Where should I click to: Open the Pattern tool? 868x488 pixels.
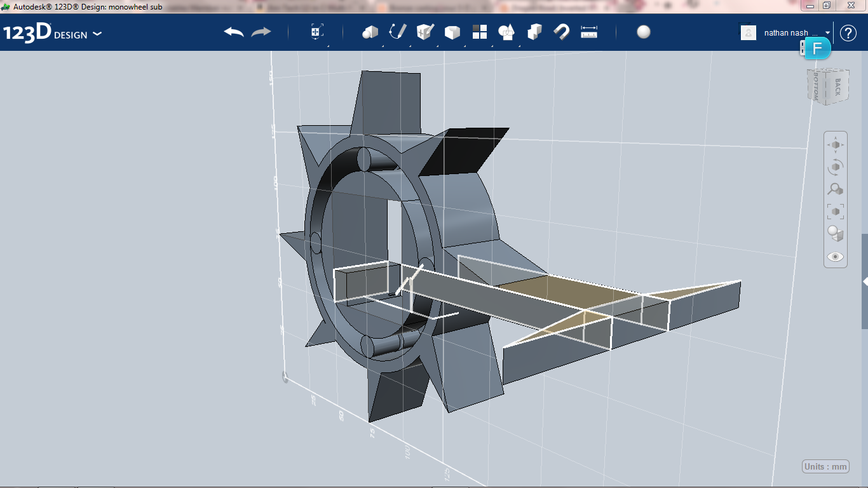coord(480,32)
